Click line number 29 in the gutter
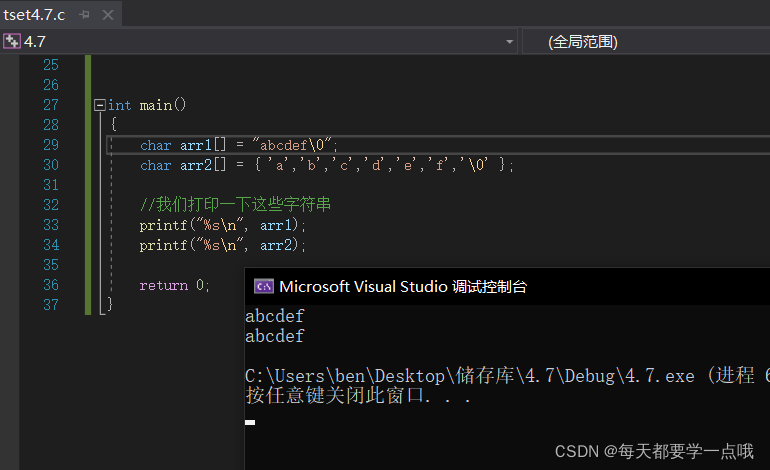The image size is (770, 470). click(50, 145)
